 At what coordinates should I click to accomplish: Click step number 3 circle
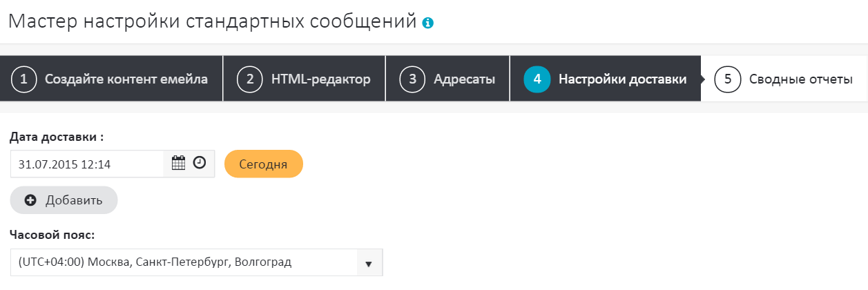pyautogui.click(x=412, y=79)
